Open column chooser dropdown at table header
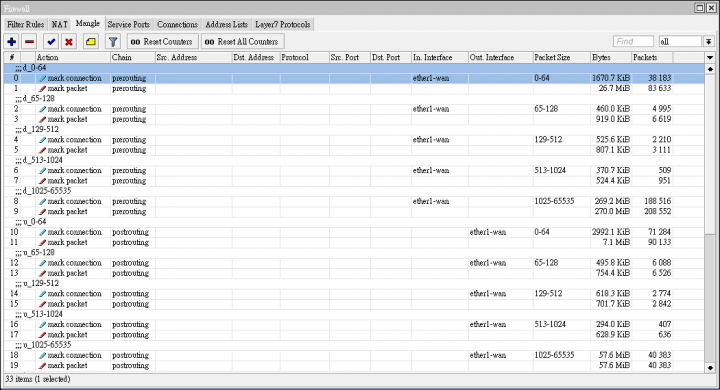Viewport: 720px width, 390px height. 710,57
